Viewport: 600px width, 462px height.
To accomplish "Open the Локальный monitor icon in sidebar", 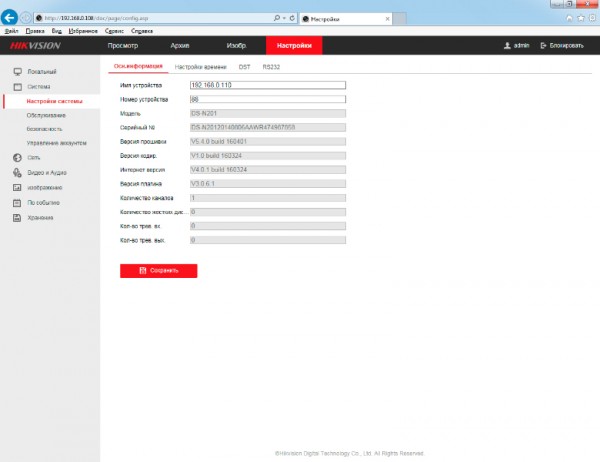I will (18, 72).
